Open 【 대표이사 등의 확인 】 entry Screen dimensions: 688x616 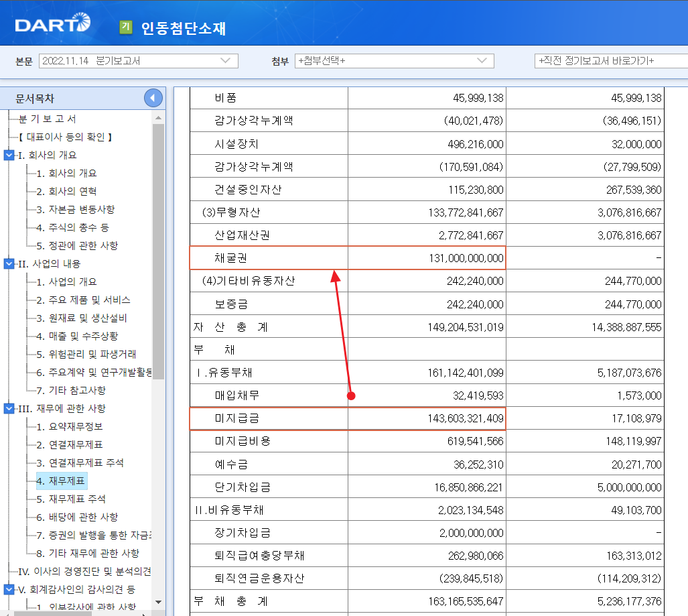tap(67, 137)
